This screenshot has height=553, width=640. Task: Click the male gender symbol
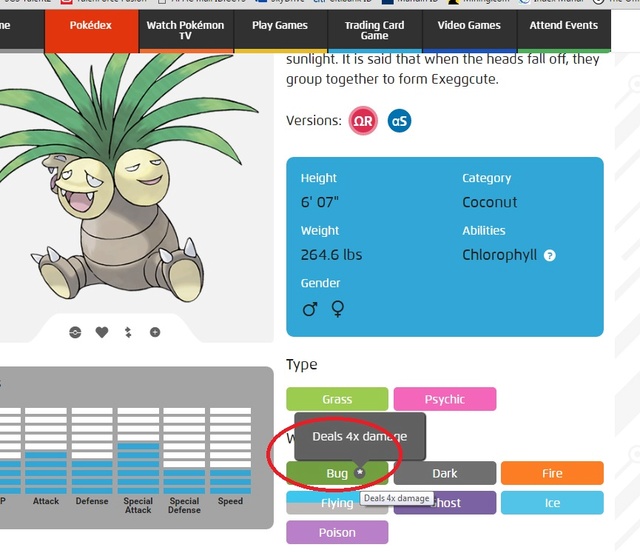click(310, 309)
